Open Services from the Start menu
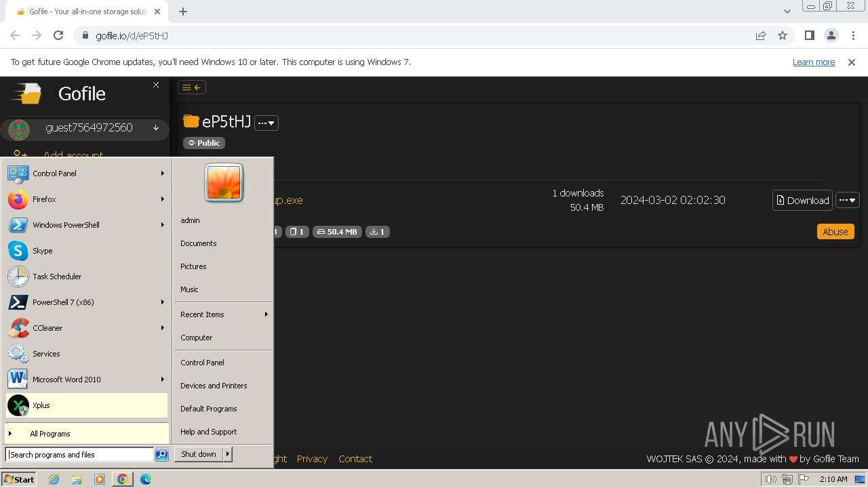 coord(86,354)
